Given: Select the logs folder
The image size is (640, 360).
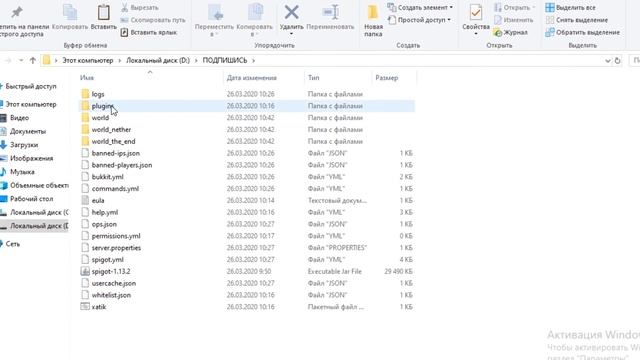Looking at the screenshot, I should point(98,94).
